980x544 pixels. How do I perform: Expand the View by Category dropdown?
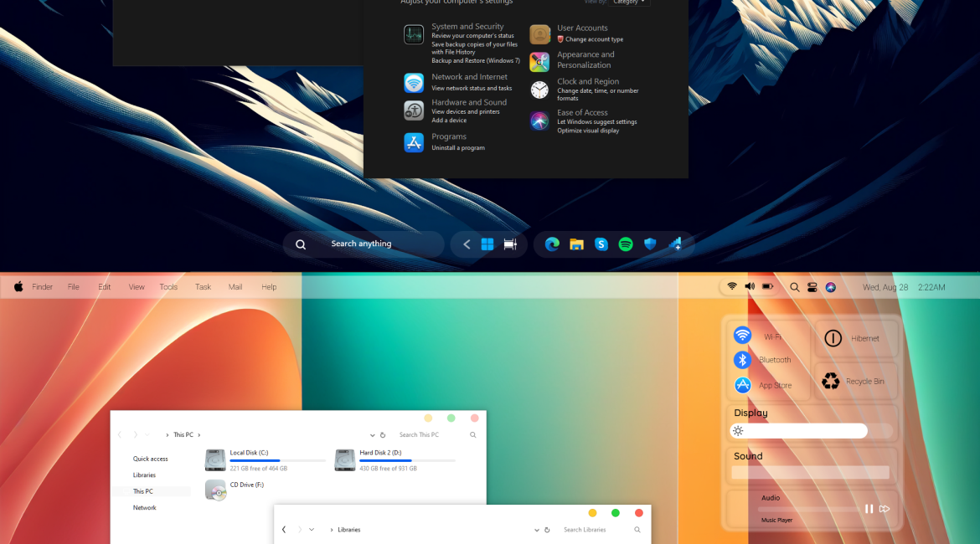[x=631, y=3]
